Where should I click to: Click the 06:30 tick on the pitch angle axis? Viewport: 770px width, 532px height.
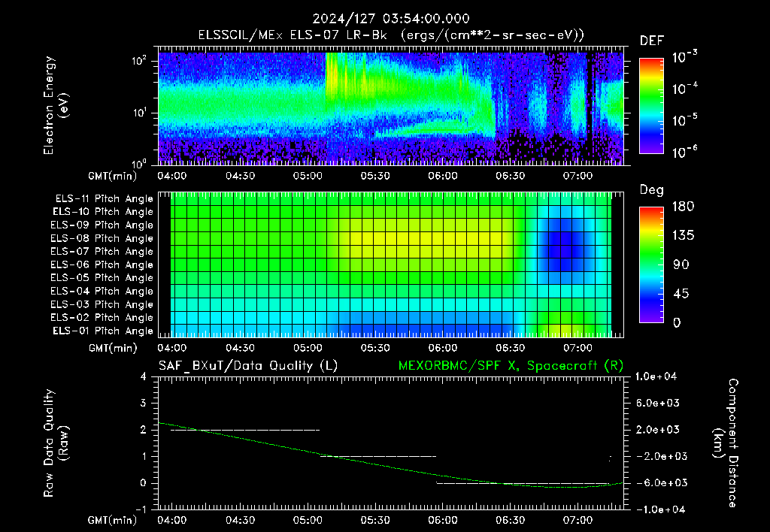tap(511, 348)
